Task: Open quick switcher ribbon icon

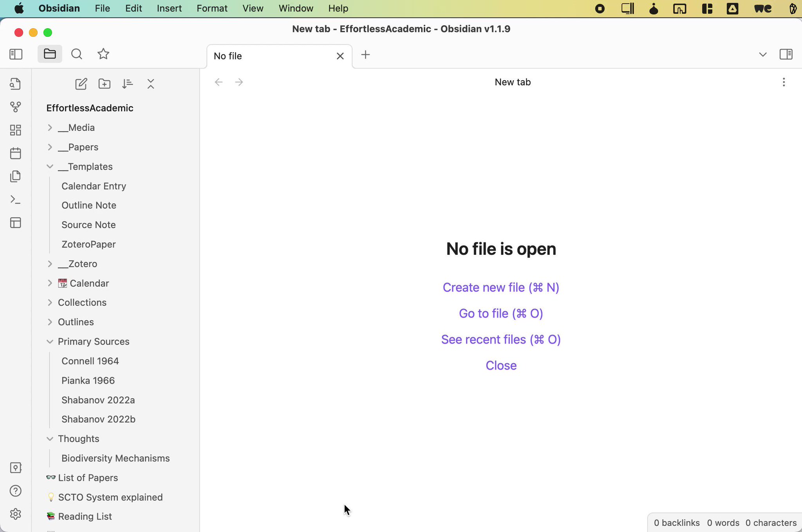Action: point(16,84)
